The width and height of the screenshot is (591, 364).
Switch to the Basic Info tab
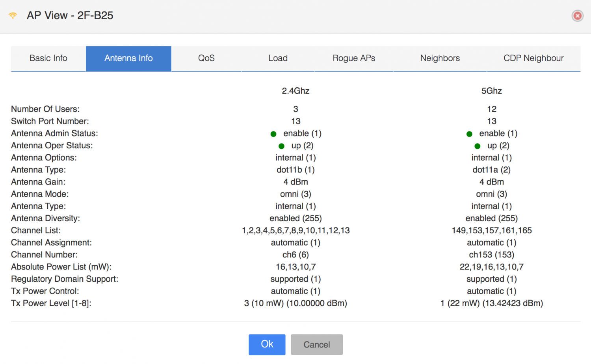click(48, 58)
